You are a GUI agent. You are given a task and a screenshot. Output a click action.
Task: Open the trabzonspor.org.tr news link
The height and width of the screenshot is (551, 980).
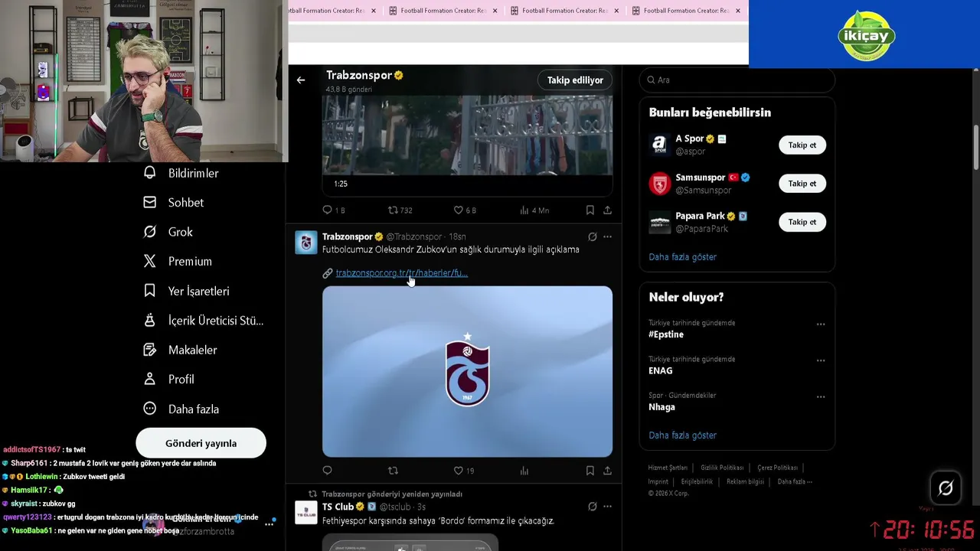click(401, 272)
